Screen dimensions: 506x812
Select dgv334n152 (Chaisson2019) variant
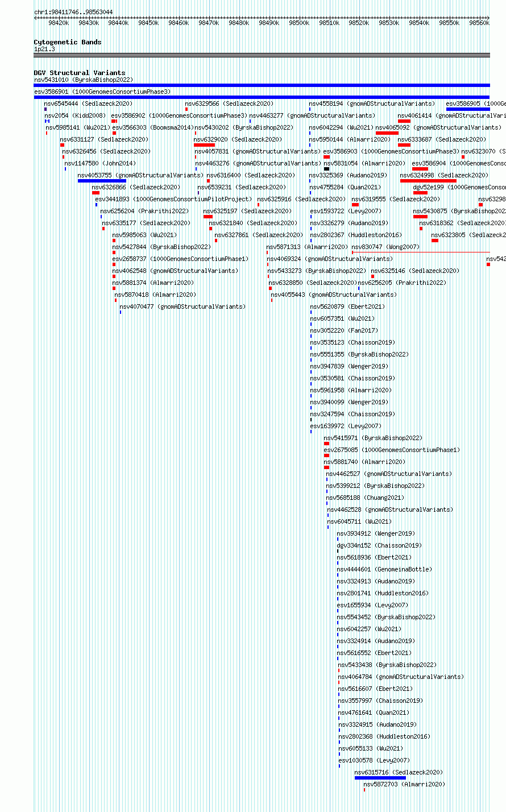point(379,546)
